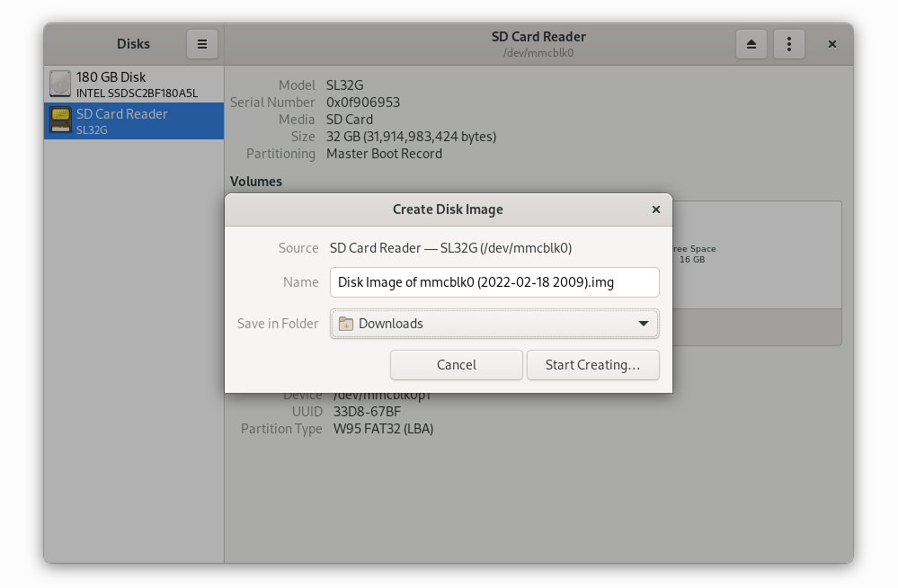
Task: Select the 180 GB Disk in the sidebar
Action: pos(133,84)
